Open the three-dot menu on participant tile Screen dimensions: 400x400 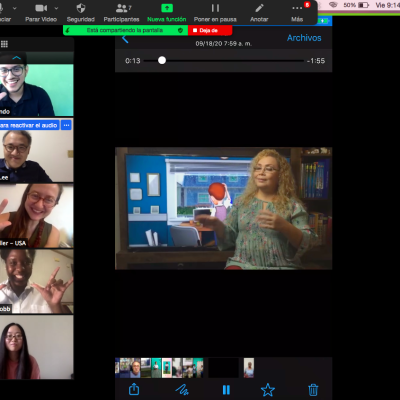66,125
